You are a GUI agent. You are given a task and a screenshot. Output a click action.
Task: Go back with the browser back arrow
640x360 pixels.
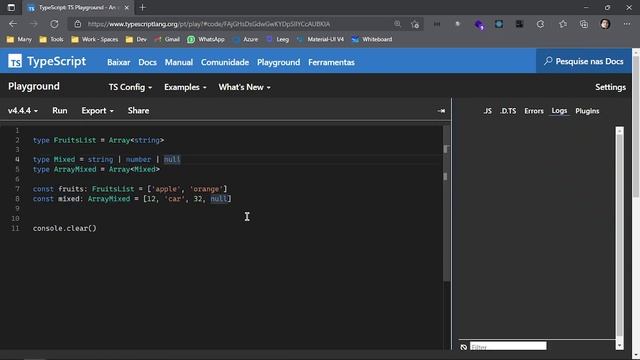[13, 24]
